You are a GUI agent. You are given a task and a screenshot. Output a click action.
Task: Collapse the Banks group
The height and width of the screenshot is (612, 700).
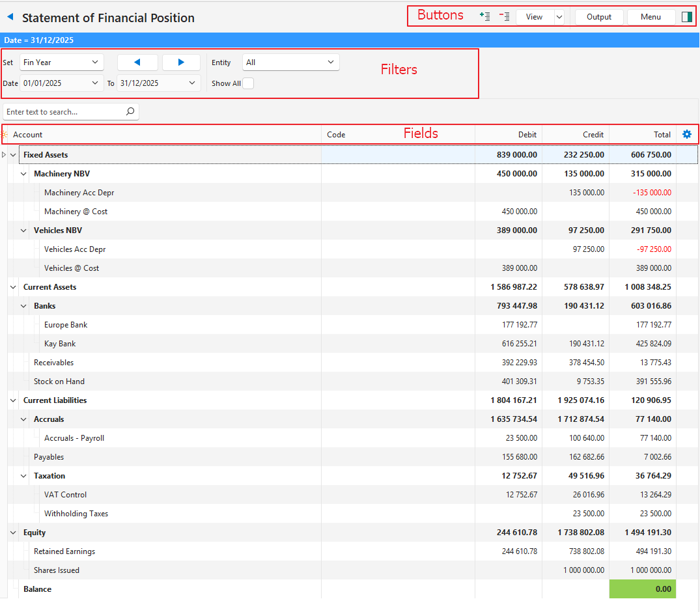24,306
